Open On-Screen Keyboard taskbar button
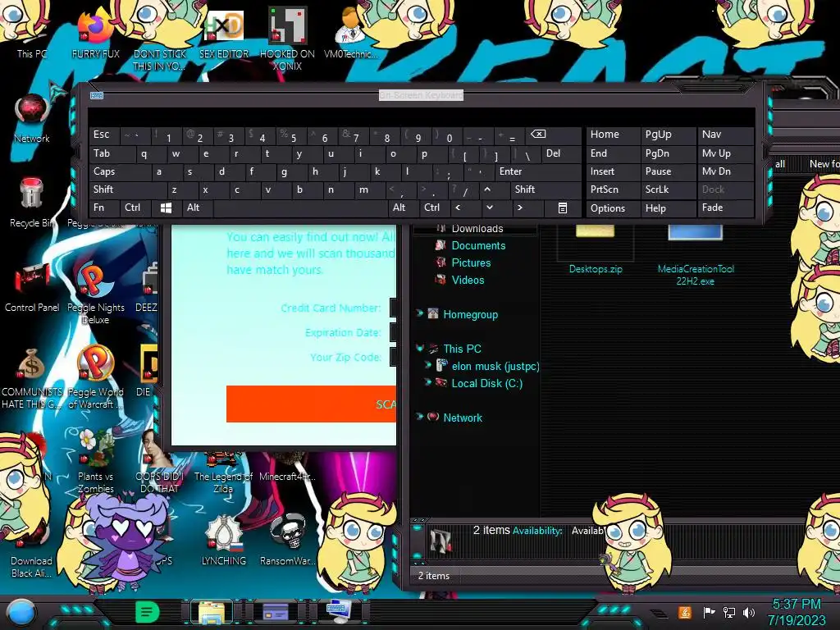Screen dimensions: 840x630 coord(339,612)
